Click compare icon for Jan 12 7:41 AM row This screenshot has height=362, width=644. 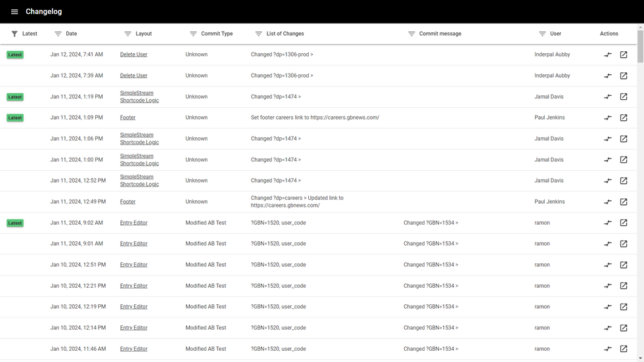(608, 55)
